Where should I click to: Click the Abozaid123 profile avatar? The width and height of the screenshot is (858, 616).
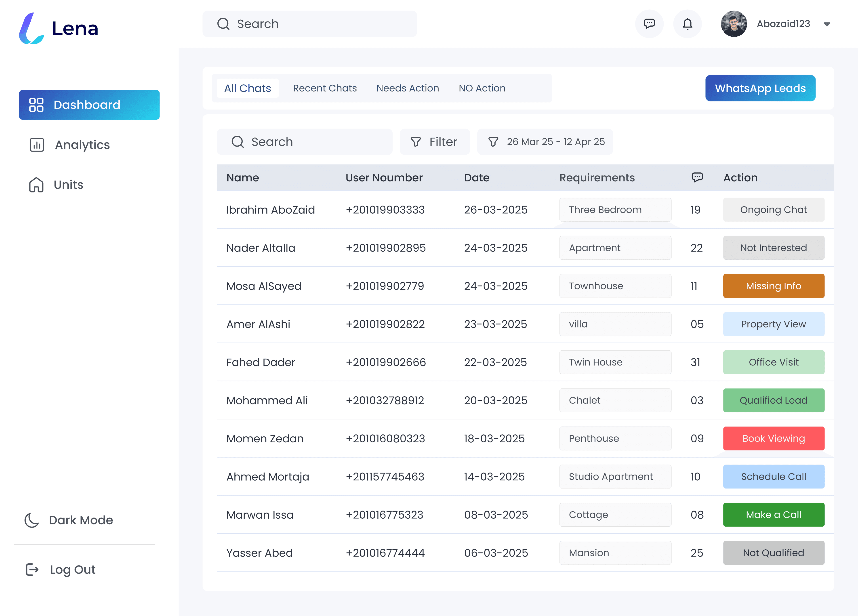[734, 24]
